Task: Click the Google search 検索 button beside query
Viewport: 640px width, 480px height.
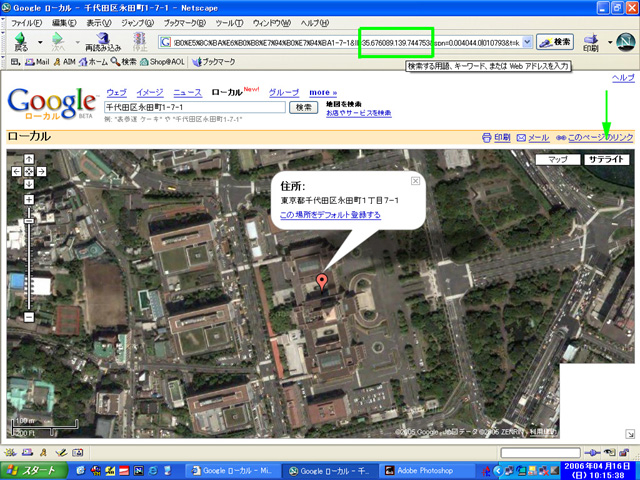Action: click(x=303, y=107)
